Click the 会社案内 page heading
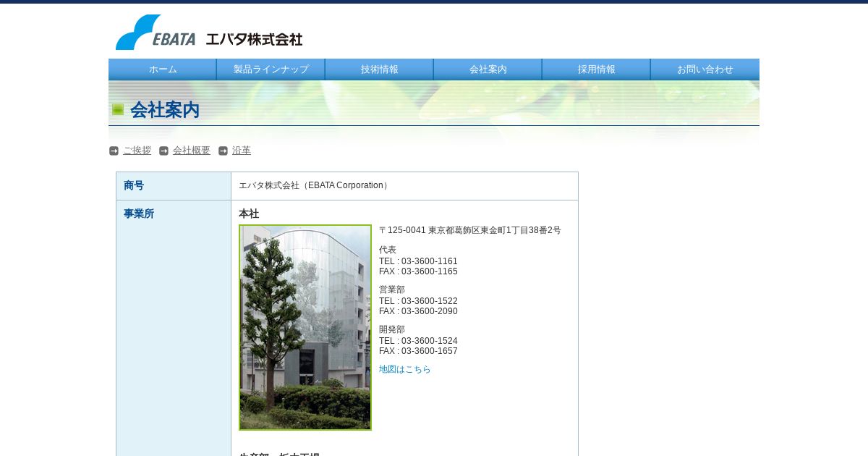 165,110
